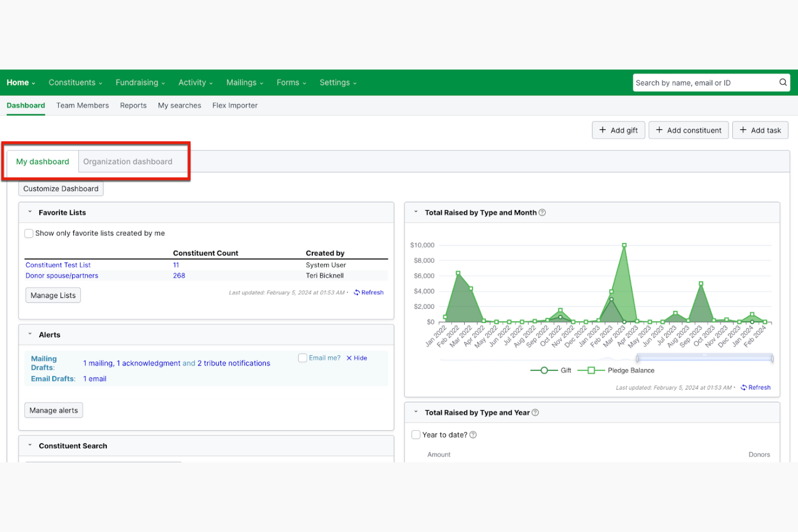Screen dimensions: 798x532
Task: Click the chart date range slider bar
Action: point(705,358)
